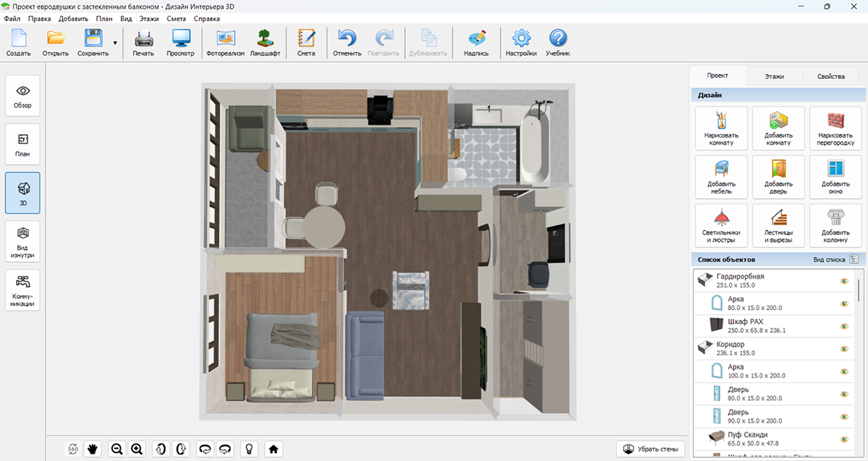This screenshot has height=461, width=868.
Task: Switch to Вид изнутри mode
Action: (x=22, y=241)
